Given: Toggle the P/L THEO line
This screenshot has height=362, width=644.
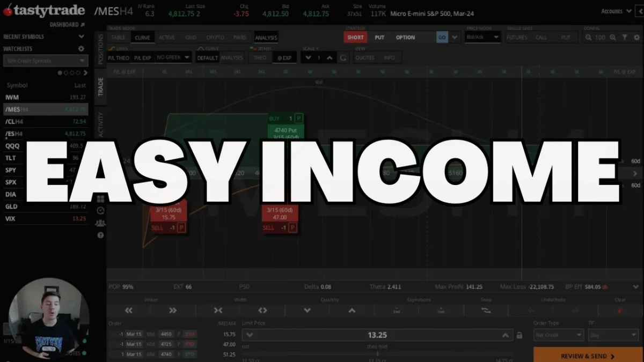Looking at the screenshot, I should tap(118, 57).
